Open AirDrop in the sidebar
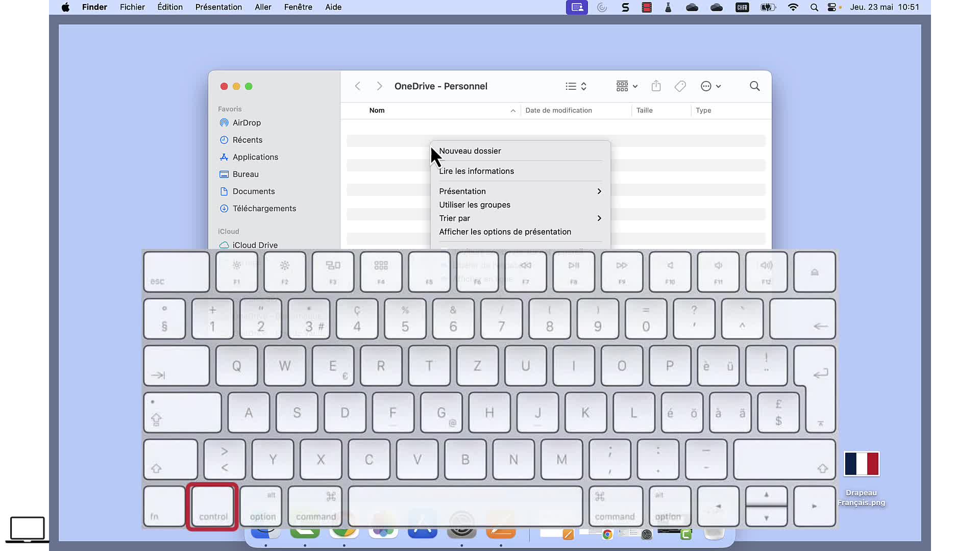Viewport: 980px width, 551px height. [x=247, y=123]
